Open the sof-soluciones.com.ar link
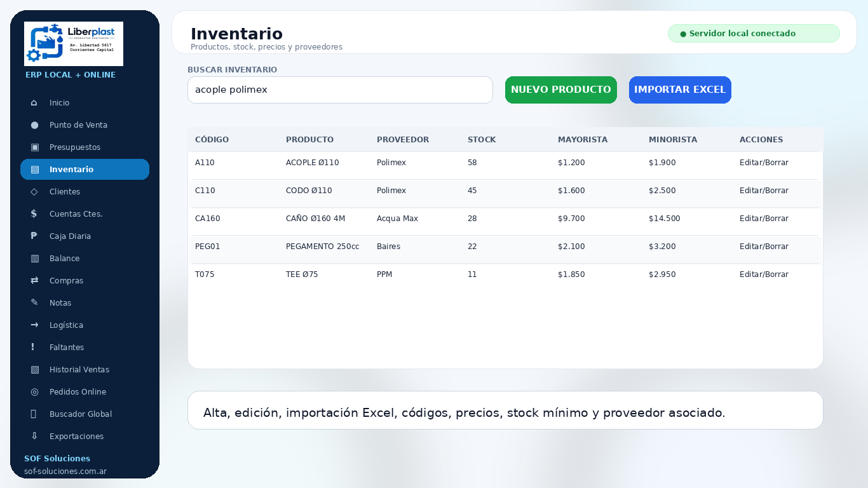868x488 pixels. pyautogui.click(x=65, y=471)
